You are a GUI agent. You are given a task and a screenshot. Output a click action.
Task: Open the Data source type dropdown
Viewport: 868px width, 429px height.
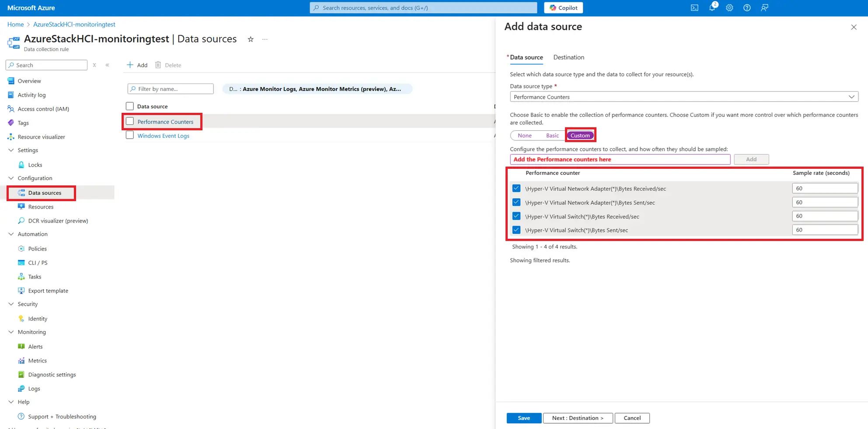point(683,97)
